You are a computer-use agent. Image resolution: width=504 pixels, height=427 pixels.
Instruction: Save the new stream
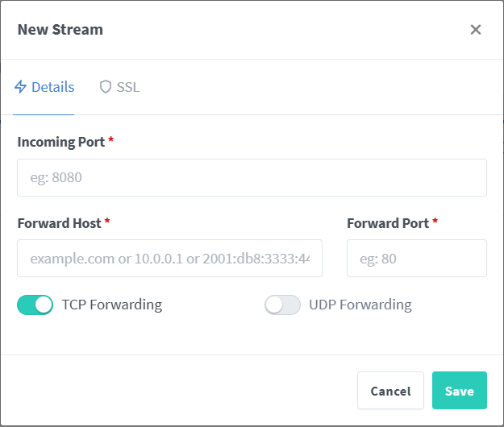point(459,391)
